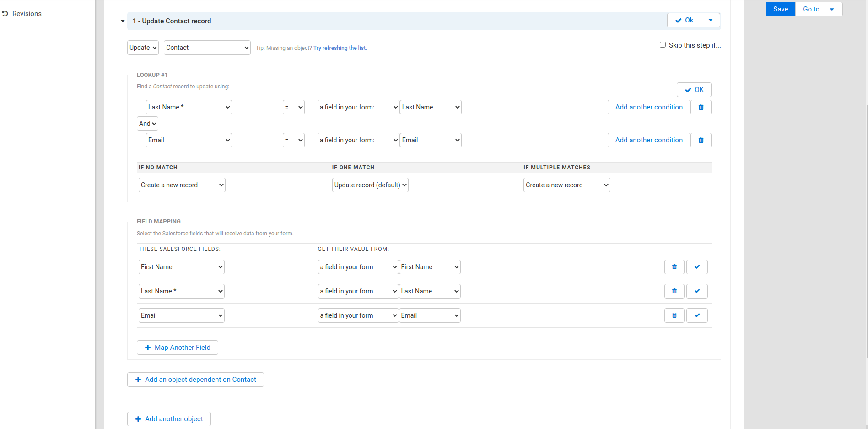Open the If Multiple Matches dropdown
This screenshot has width=868, height=429.
pyautogui.click(x=567, y=185)
